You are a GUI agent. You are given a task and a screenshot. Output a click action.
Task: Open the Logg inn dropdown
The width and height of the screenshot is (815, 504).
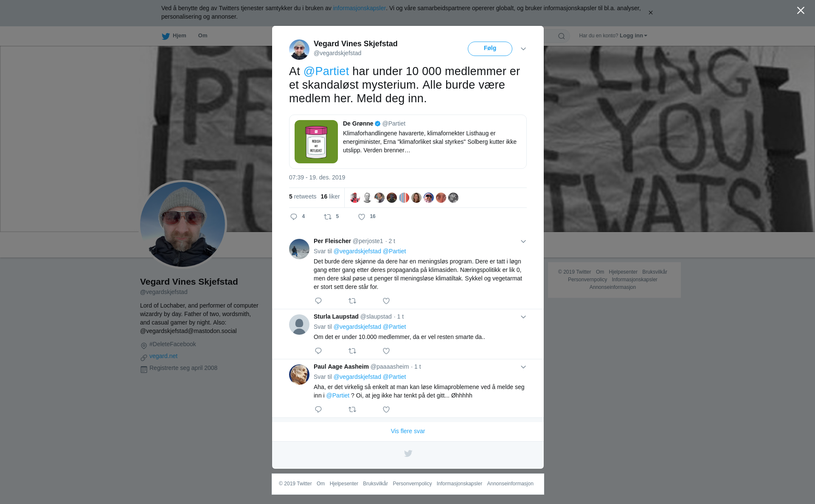(633, 36)
